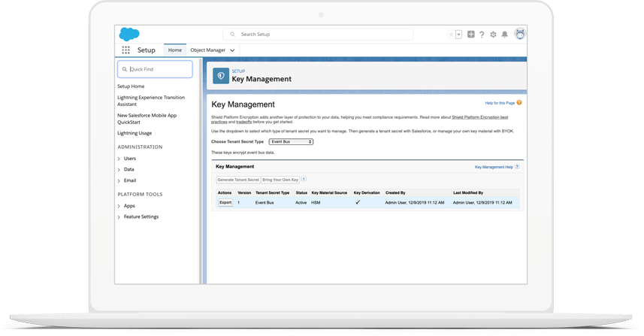Open the favorites list dropdown arrow
This screenshot has height=336, width=644.
click(x=459, y=35)
